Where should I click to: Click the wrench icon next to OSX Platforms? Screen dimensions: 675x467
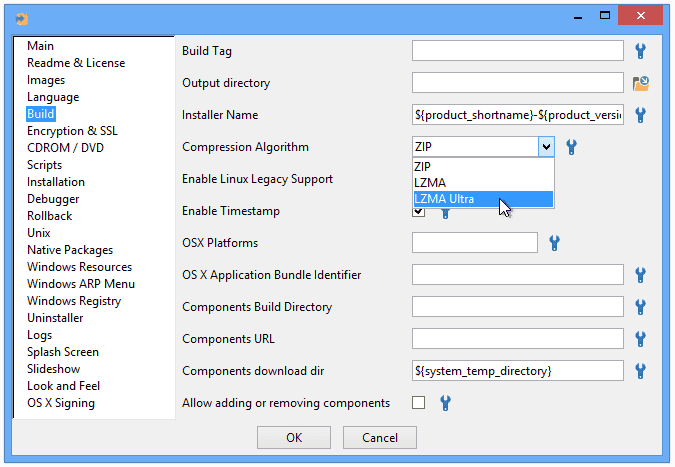554,243
